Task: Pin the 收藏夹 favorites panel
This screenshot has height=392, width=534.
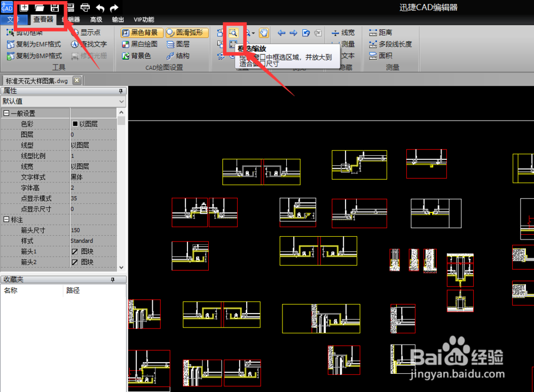Action: point(112,279)
